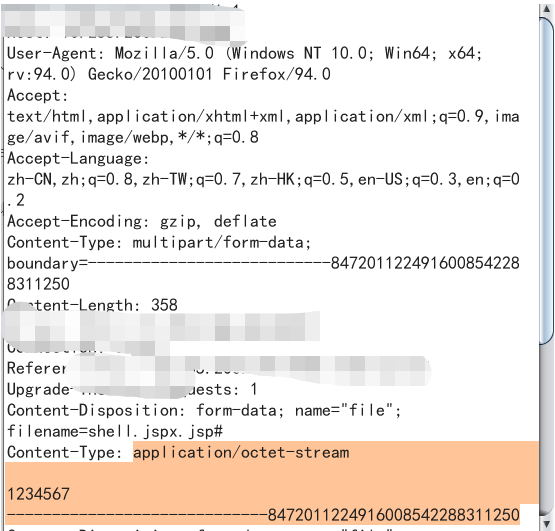The height and width of the screenshot is (531, 555).
Task: Click the Accept-Encoding: gzip, deflate line
Action: [142, 222]
